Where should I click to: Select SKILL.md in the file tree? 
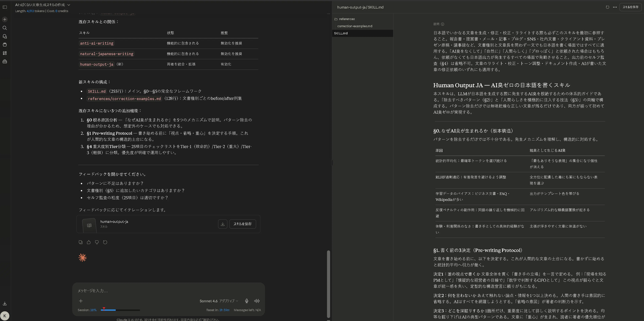pyautogui.click(x=363, y=33)
